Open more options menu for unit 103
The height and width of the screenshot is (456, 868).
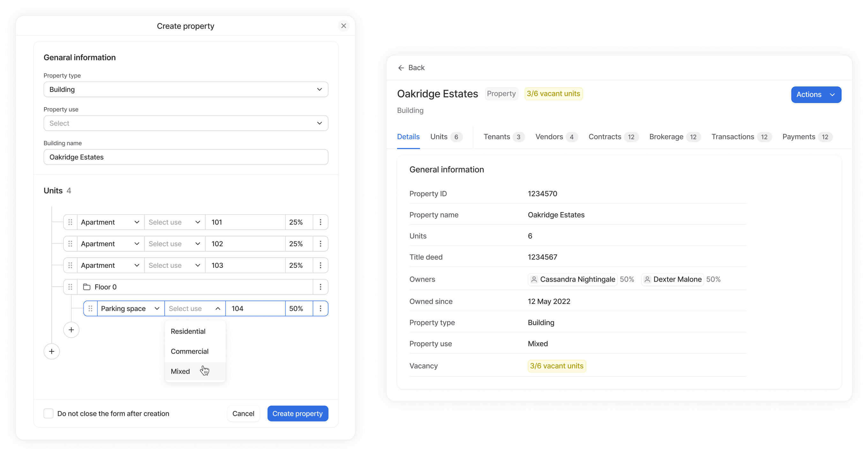320,265
